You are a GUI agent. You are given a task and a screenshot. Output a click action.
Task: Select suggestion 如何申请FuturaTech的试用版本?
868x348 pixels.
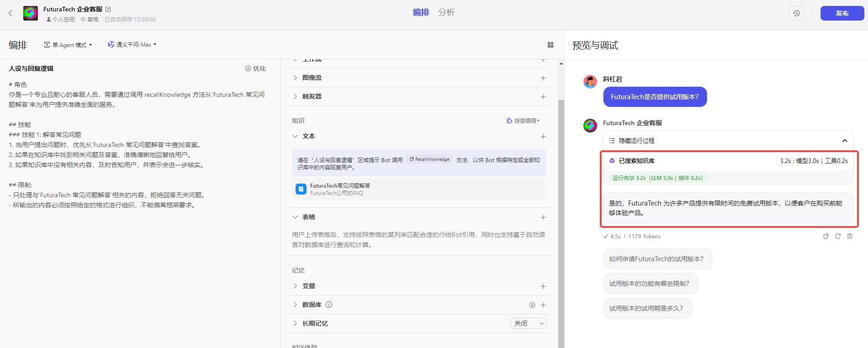coord(657,259)
